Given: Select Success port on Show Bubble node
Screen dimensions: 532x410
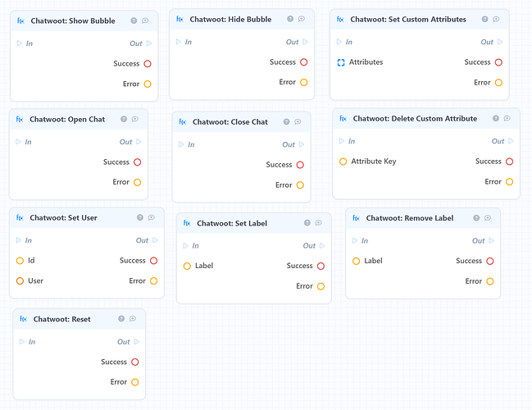Looking at the screenshot, I should pyautogui.click(x=148, y=63).
